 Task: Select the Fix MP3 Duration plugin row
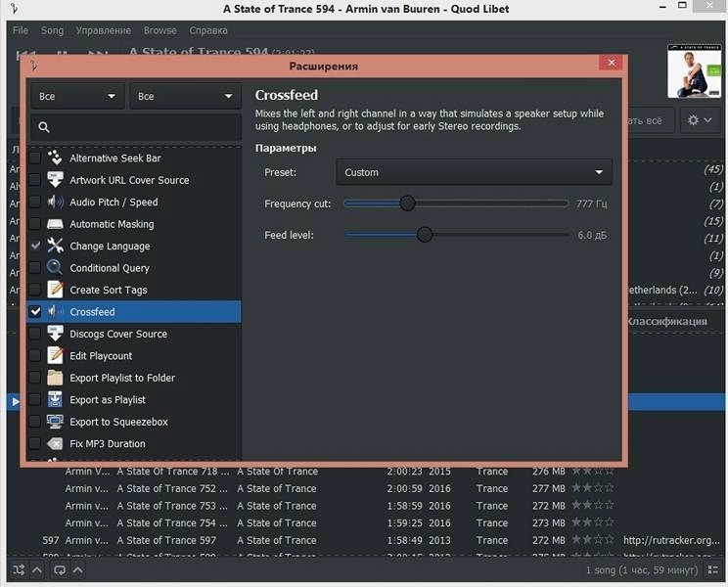click(134, 443)
